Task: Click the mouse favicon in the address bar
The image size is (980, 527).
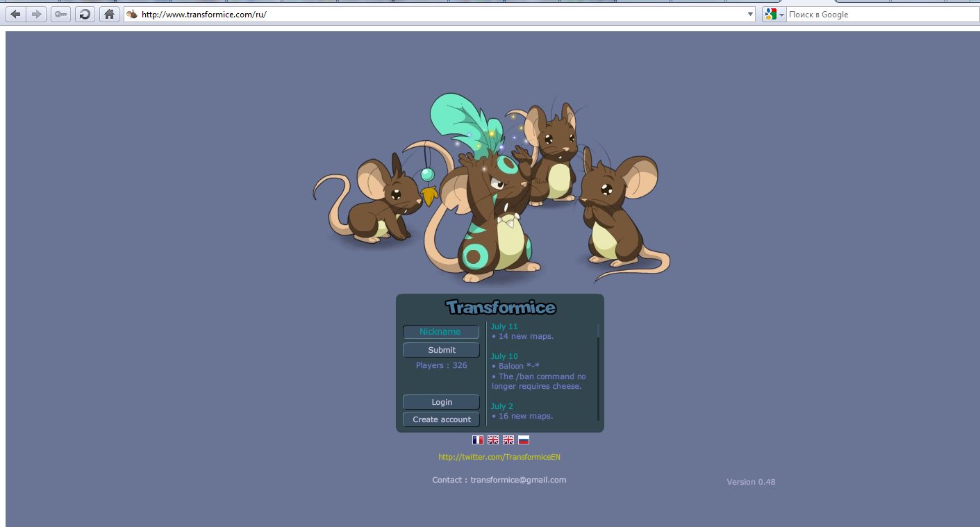Action: pos(132,14)
